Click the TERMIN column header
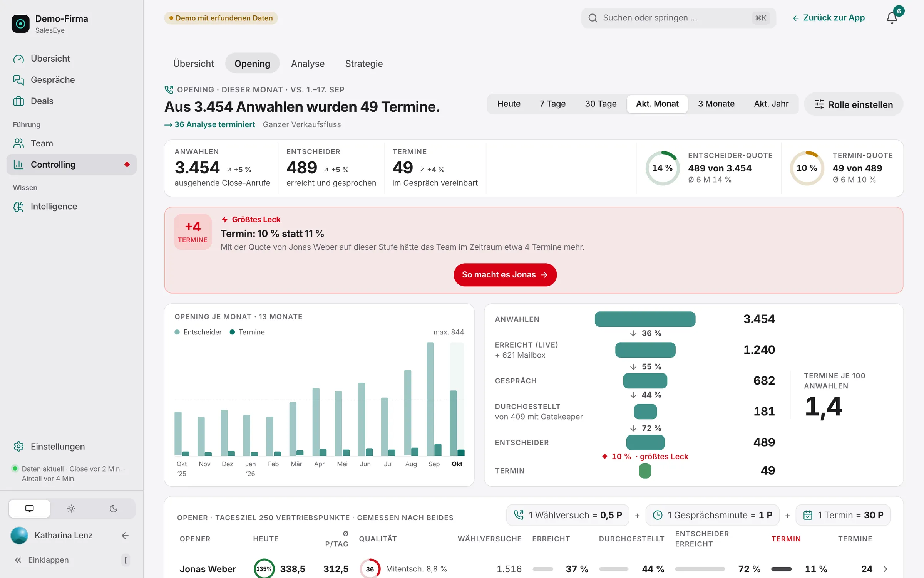This screenshot has width=924, height=578. pos(786,539)
